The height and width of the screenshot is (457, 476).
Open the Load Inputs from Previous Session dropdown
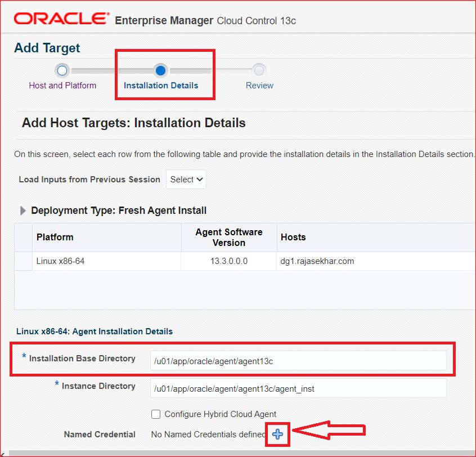pos(186,180)
